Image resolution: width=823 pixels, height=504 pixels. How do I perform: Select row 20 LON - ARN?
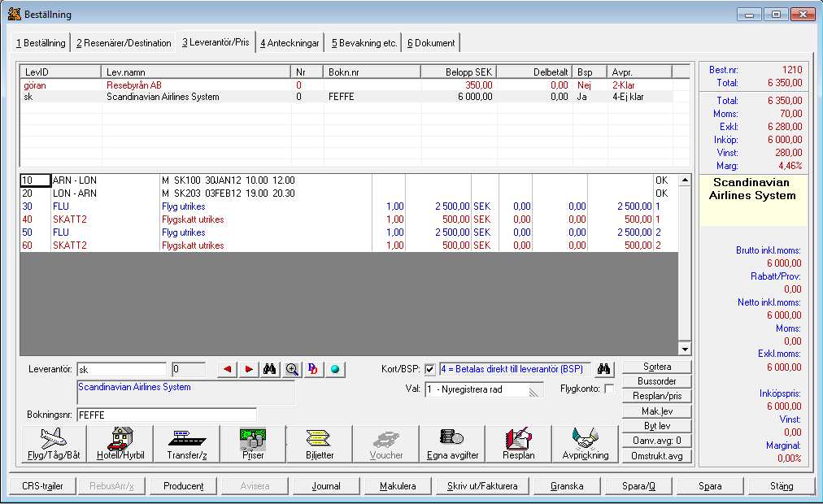(349, 193)
